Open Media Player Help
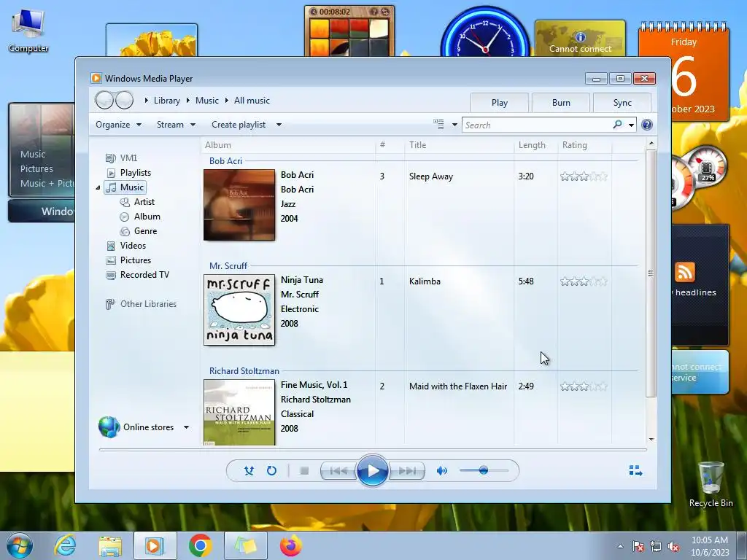Image resolution: width=747 pixels, height=560 pixels. click(647, 125)
